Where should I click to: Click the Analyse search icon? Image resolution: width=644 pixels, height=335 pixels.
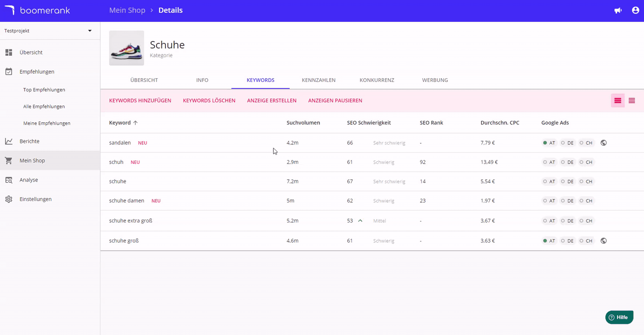(x=9, y=180)
